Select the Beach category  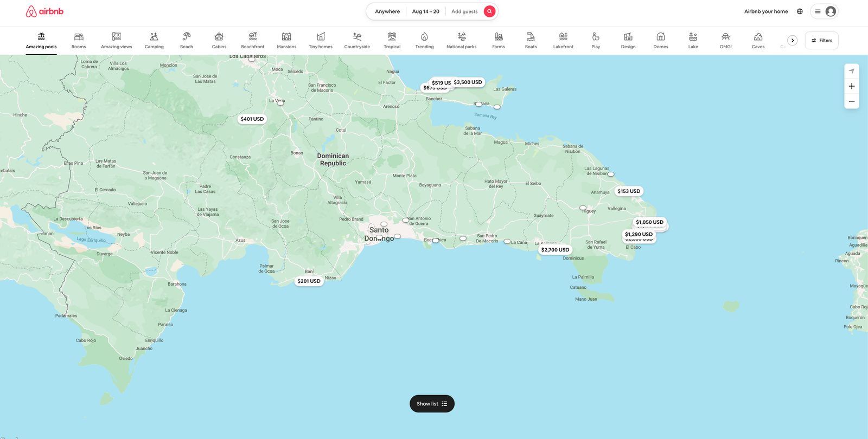(187, 41)
